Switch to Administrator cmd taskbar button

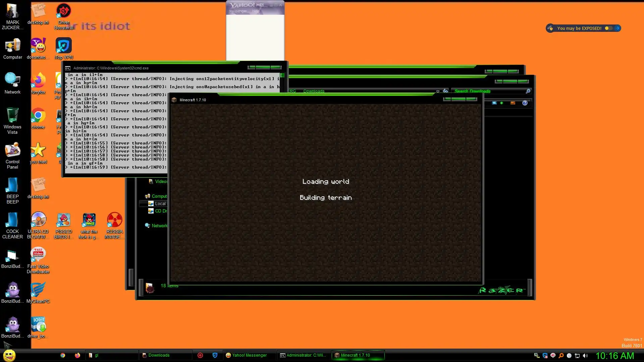click(x=303, y=355)
